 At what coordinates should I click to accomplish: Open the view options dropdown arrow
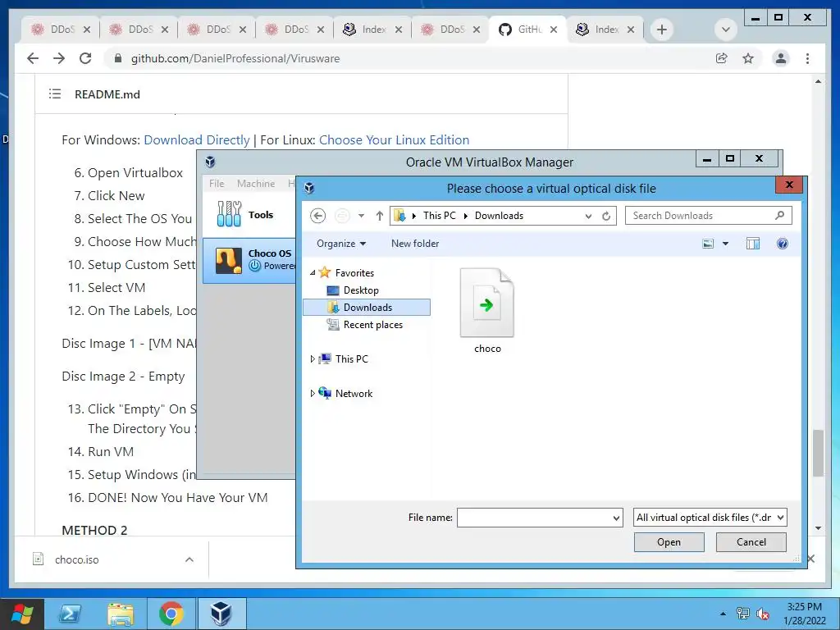point(725,244)
